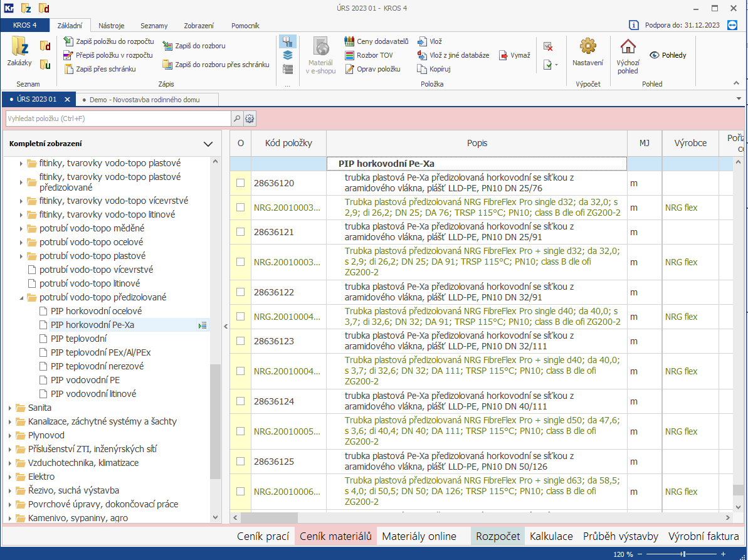The width and height of the screenshot is (748, 560).
Task: Click zoom out minus button
Action: click(640, 554)
